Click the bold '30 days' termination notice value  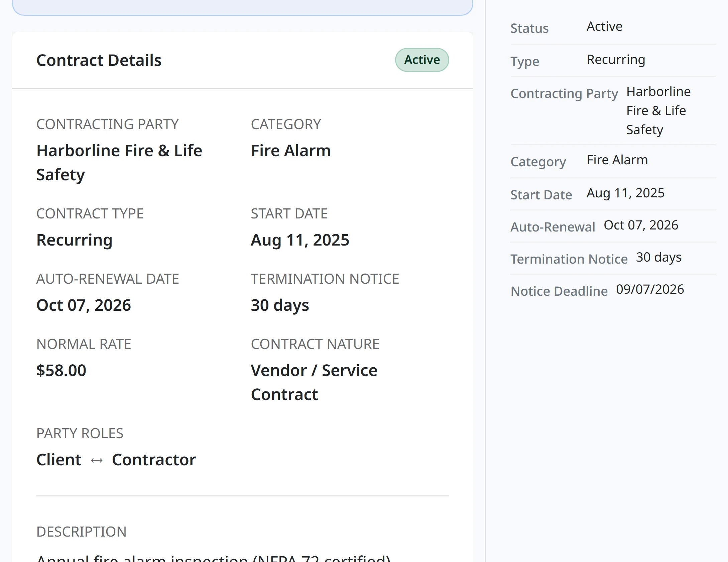(x=280, y=305)
